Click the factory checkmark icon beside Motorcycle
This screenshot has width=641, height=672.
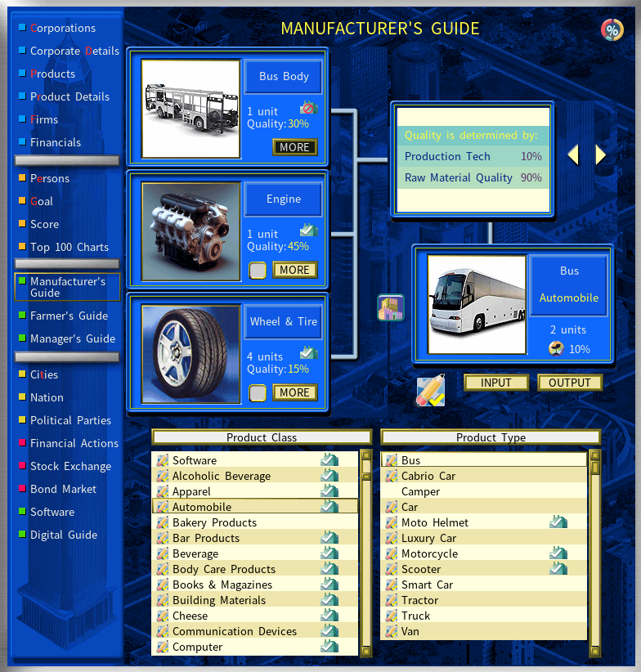[558, 553]
